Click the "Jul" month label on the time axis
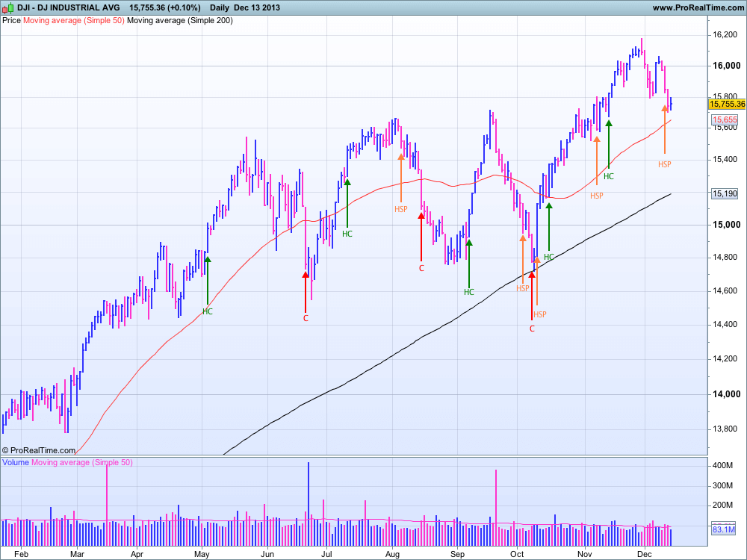The width and height of the screenshot is (747, 560). point(326,554)
